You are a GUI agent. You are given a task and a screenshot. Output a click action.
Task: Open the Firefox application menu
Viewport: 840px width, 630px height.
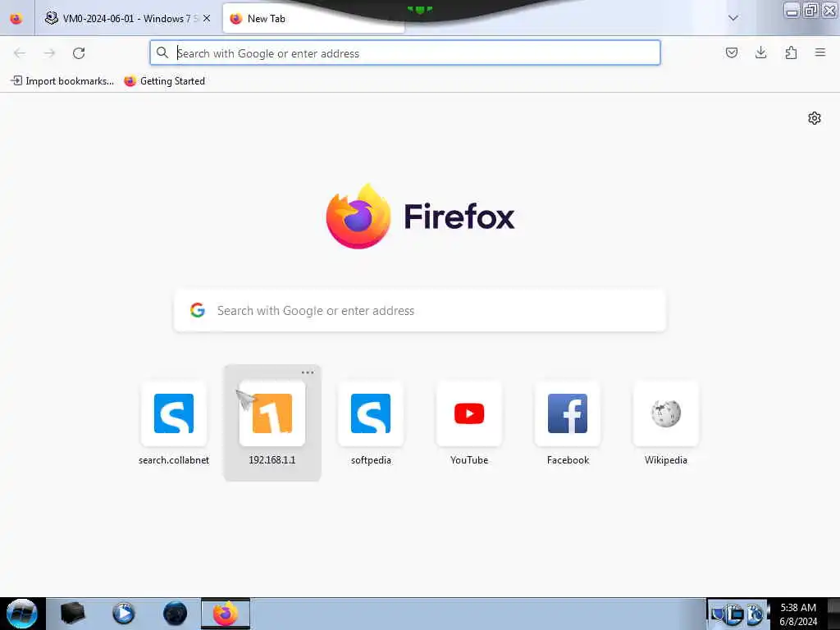coord(820,52)
